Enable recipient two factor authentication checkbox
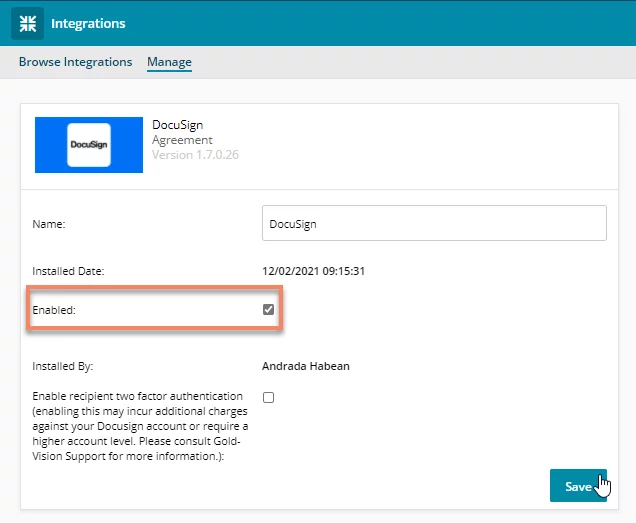636x523 pixels. (268, 397)
